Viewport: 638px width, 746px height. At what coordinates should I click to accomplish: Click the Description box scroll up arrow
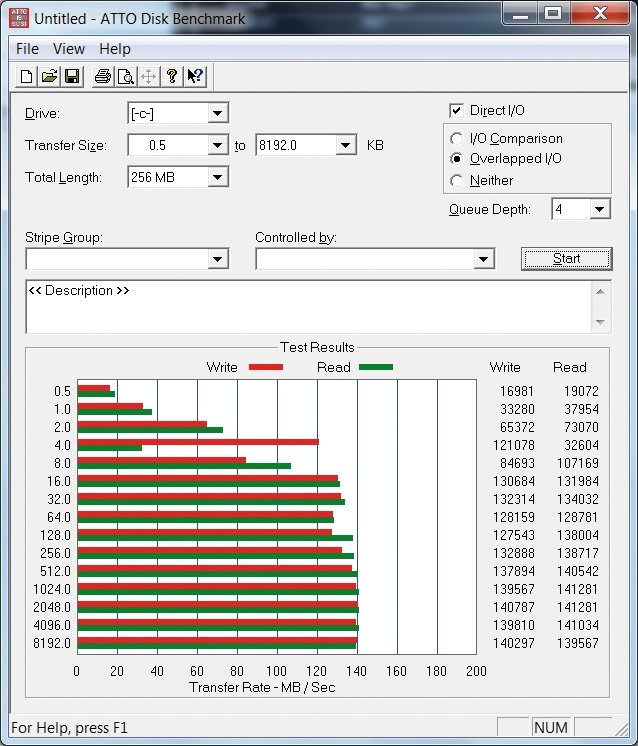(600, 292)
